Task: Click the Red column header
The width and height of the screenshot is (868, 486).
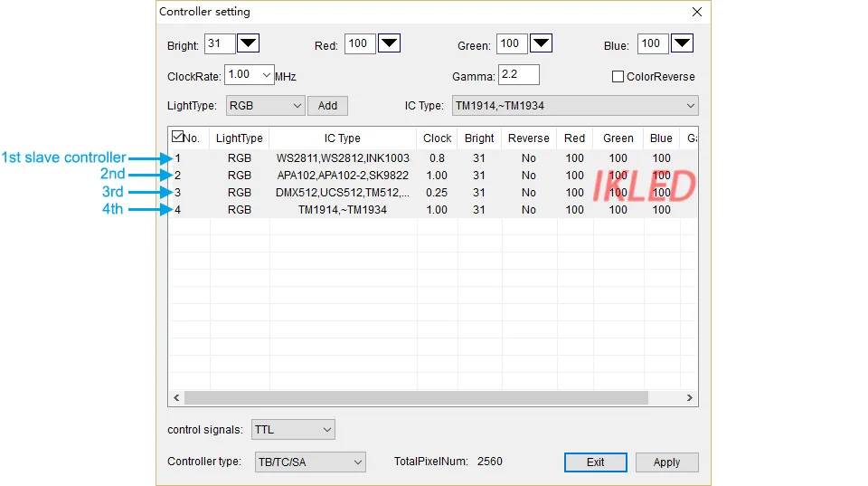Action: pos(575,138)
